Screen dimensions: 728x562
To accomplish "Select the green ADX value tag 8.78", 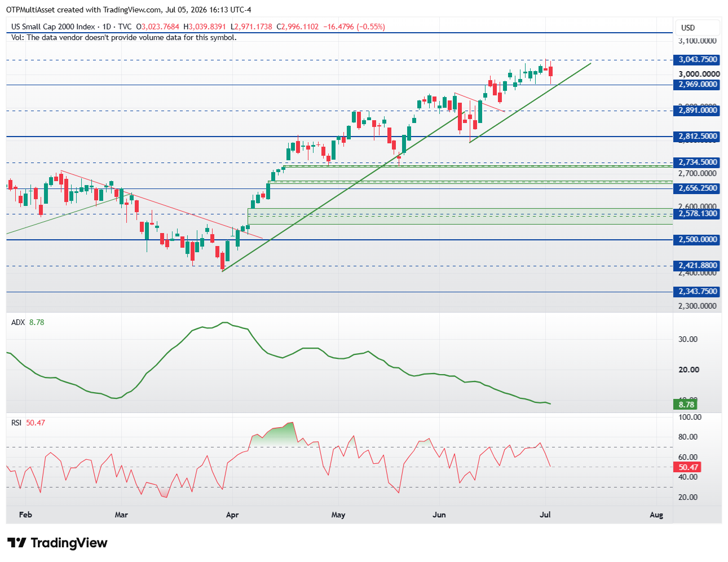I will 686,405.
